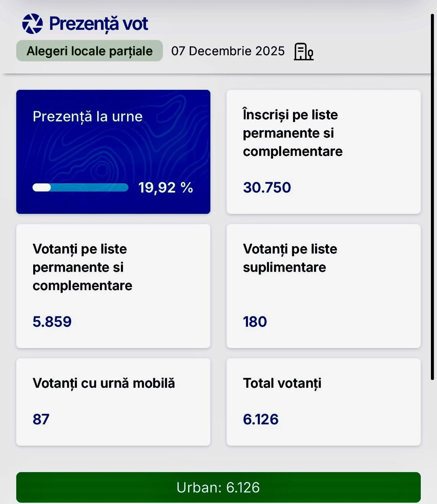Click the 87 mobile ballot value

pos(41,419)
